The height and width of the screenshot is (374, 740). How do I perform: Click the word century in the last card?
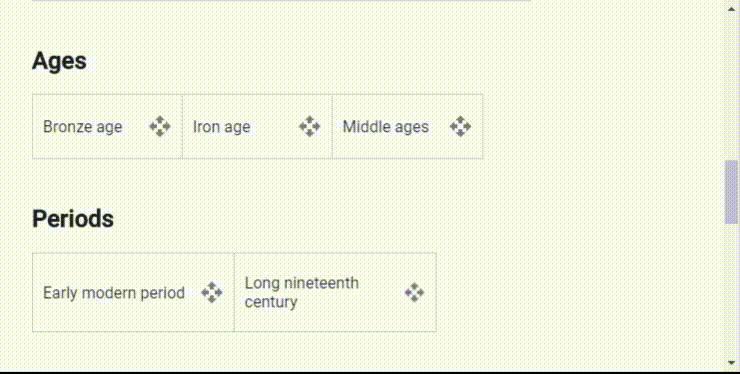271,302
